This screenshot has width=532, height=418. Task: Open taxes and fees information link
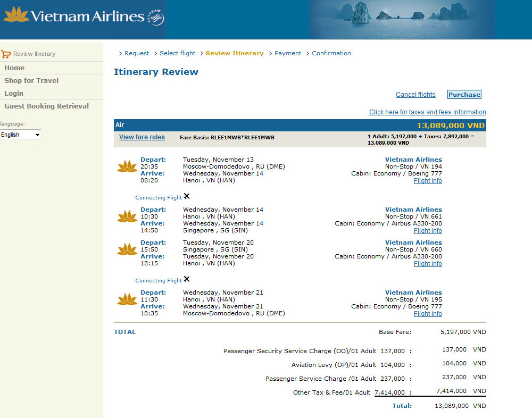point(428,112)
